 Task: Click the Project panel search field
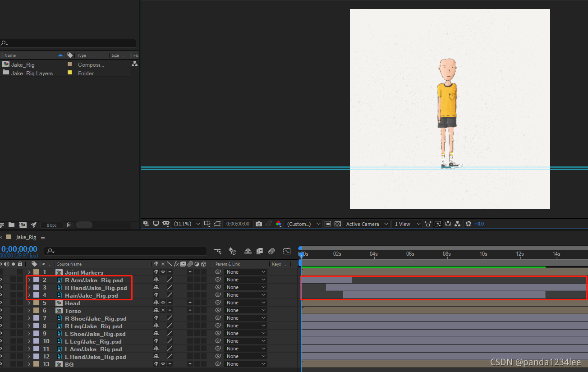coord(68,43)
